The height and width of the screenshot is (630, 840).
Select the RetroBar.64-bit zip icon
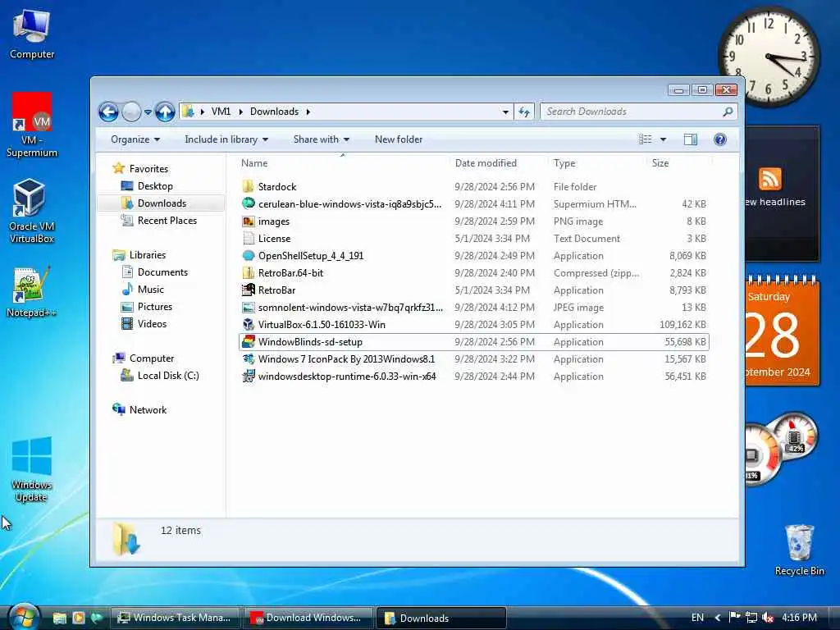point(248,272)
